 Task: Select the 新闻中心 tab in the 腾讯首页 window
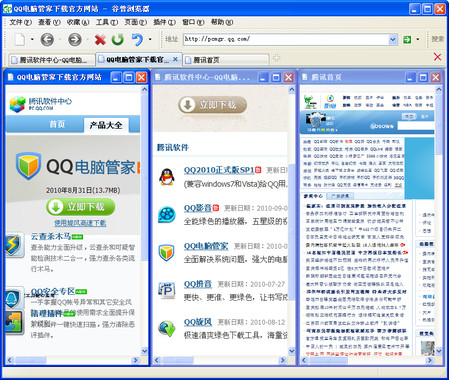(x=313, y=196)
